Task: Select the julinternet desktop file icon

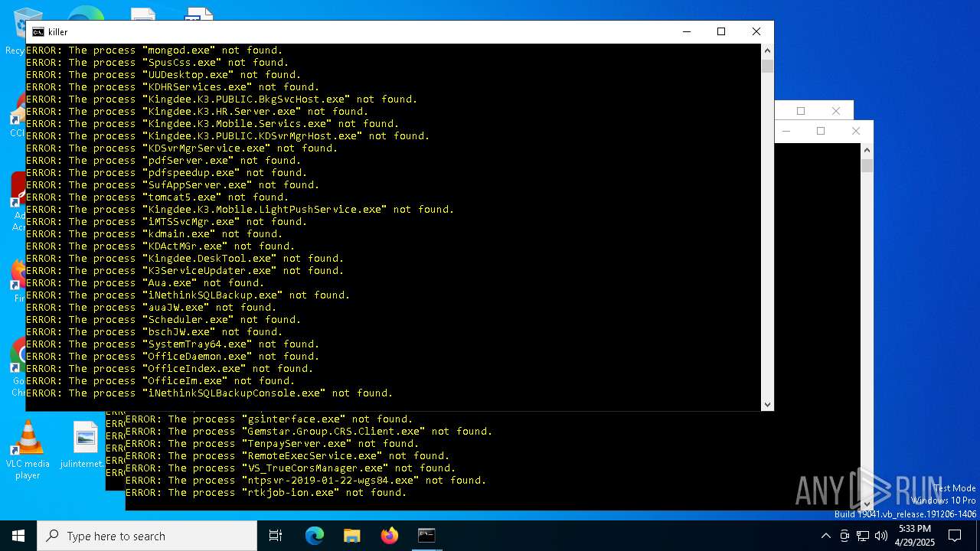Action: point(85,445)
